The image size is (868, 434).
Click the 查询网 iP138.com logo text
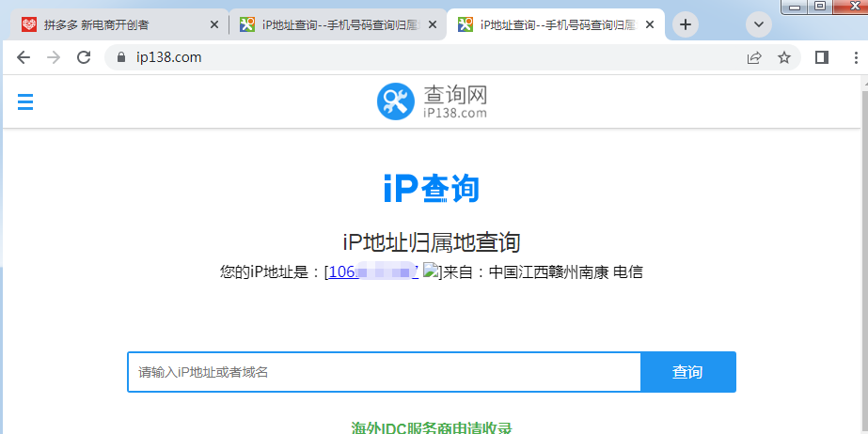[x=455, y=101]
